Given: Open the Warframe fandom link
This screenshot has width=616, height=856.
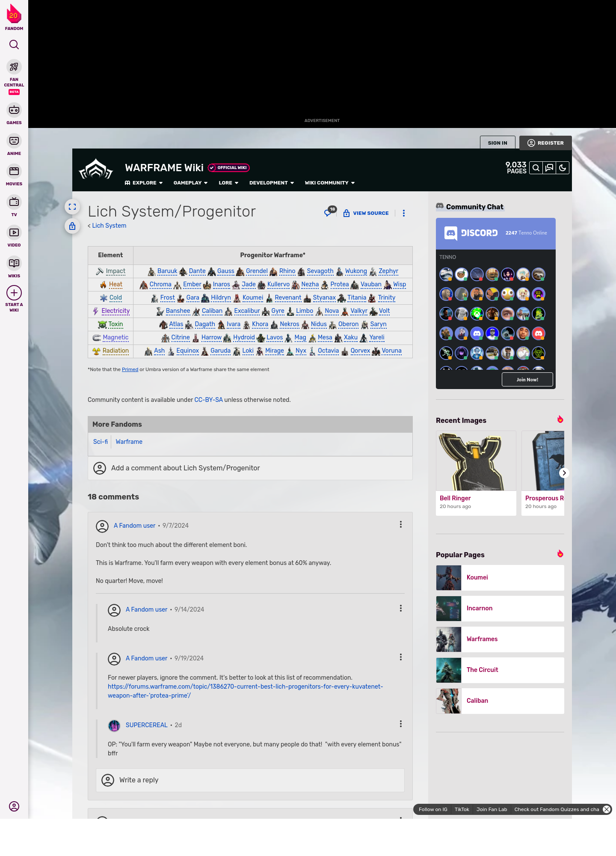Looking at the screenshot, I should click(129, 442).
